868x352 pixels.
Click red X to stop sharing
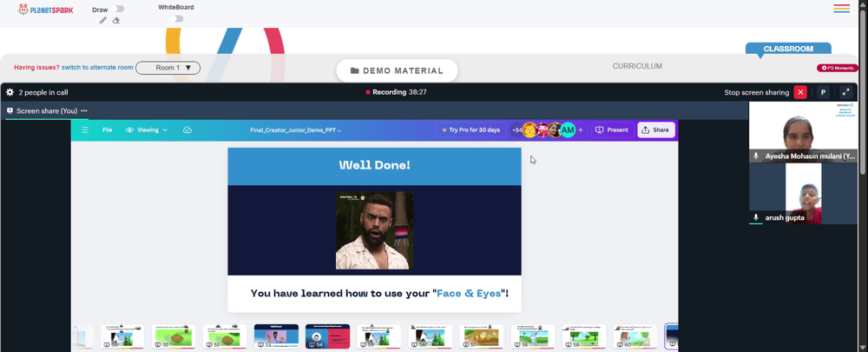(800, 93)
